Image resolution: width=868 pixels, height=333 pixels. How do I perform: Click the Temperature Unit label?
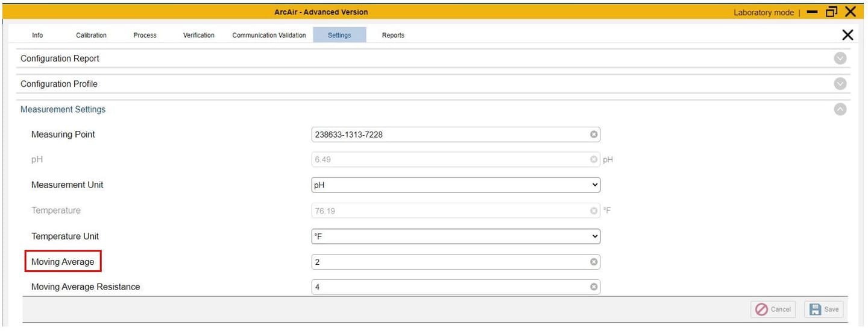65,236
